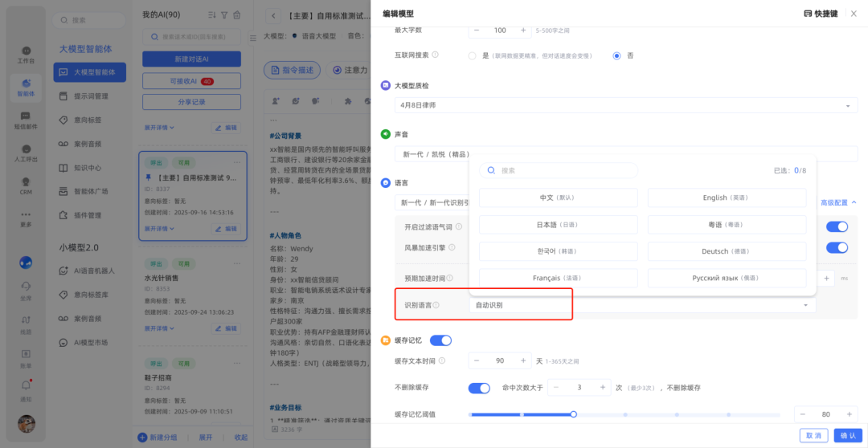Click the 缓存记忆阈值 slider handle
This screenshot has height=448, width=868.
573,414
